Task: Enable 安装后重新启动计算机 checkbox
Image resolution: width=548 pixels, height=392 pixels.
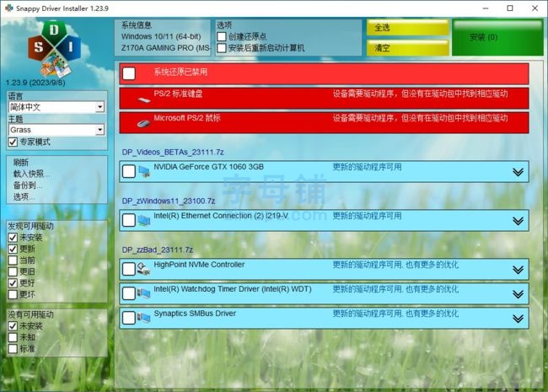Action: click(221, 48)
